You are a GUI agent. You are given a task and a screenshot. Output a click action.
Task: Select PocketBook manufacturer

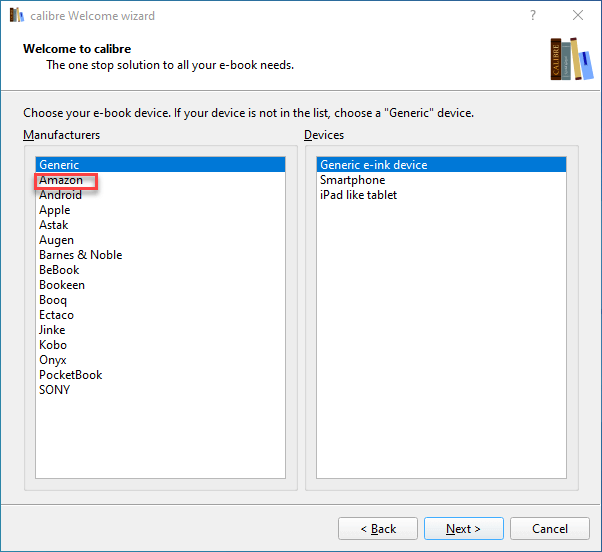tap(160, 374)
